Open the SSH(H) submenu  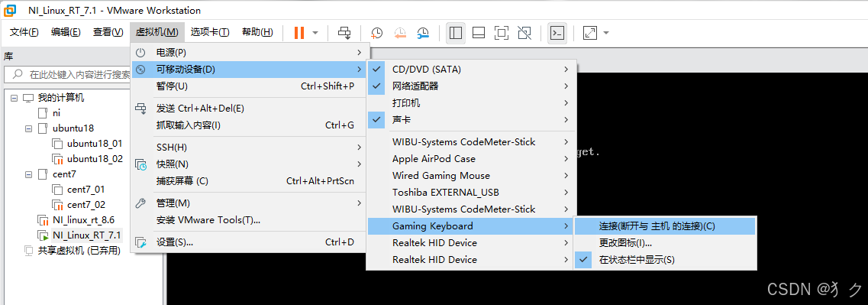pyautogui.click(x=249, y=148)
